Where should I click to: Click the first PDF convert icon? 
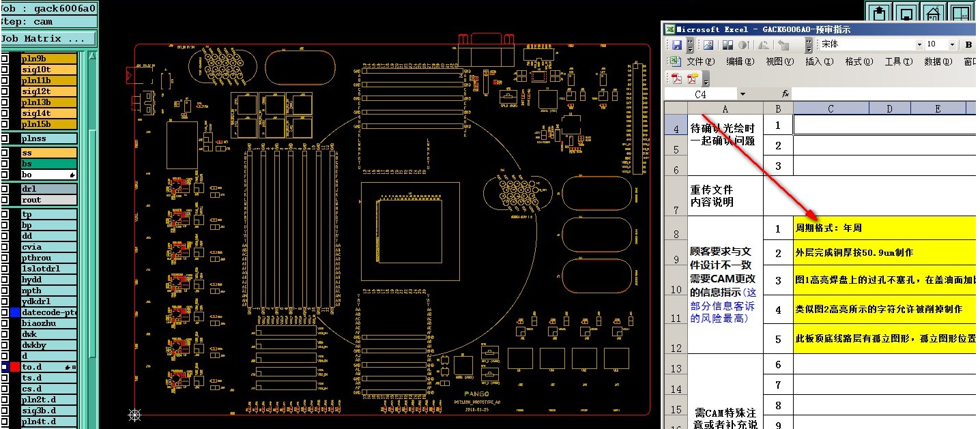click(676, 78)
